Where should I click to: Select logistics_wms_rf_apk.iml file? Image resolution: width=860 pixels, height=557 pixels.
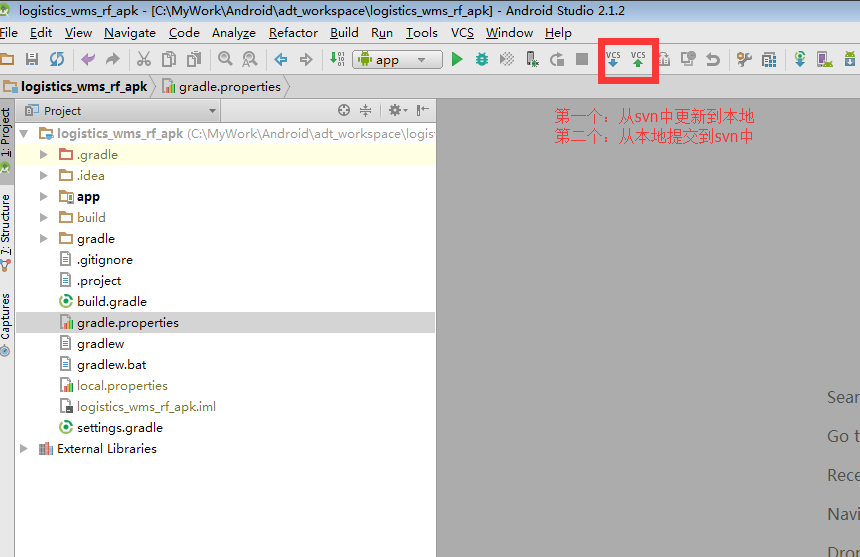click(146, 407)
